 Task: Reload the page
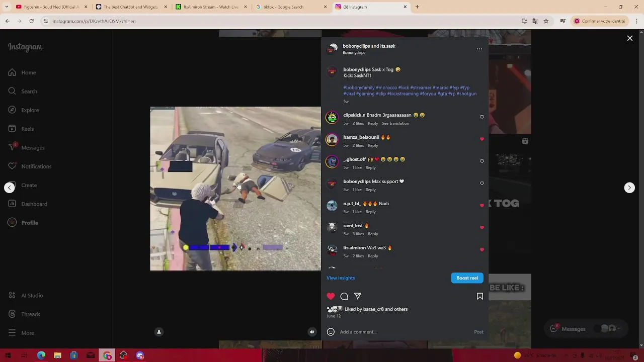[x=31, y=21]
